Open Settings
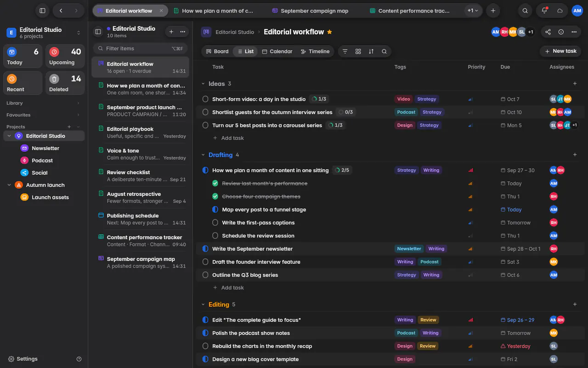 [23, 359]
